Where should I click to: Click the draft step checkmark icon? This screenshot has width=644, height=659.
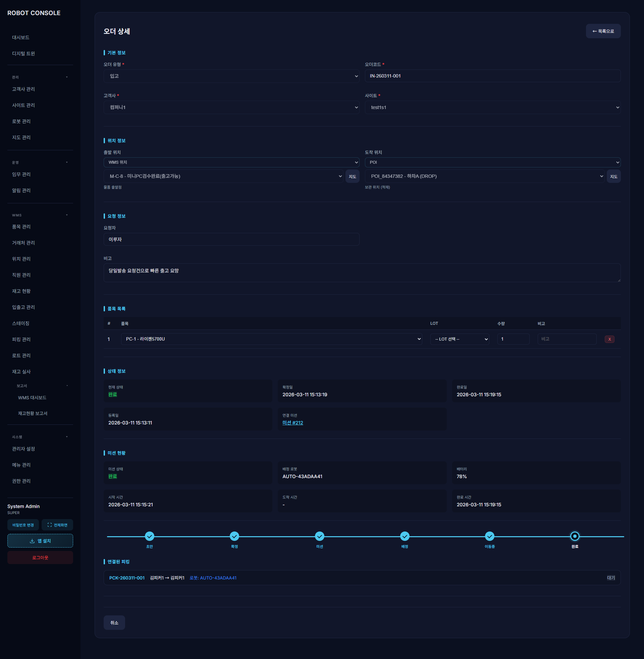150,536
